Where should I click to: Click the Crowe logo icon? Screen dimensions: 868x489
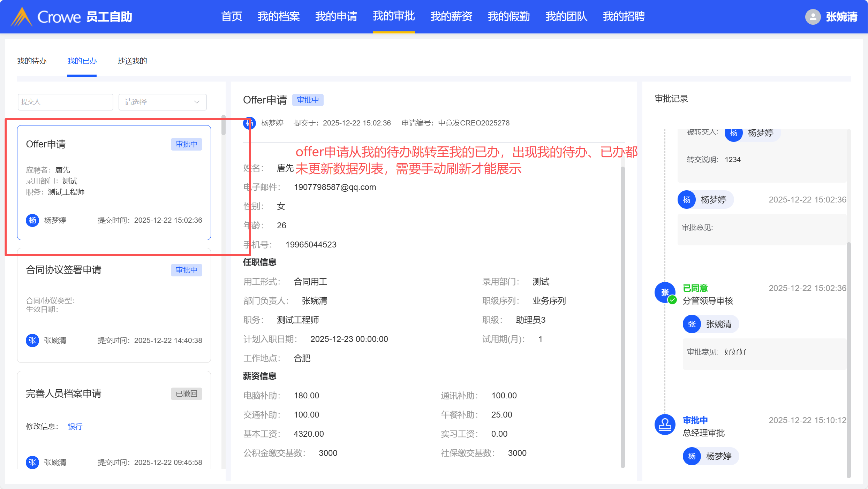(22, 17)
